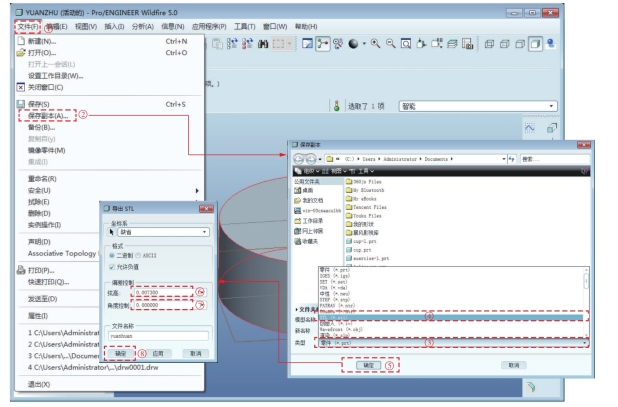This screenshot has height=407, width=618.
Task: Open Tencent Files folder
Action: pyautogui.click(x=366, y=207)
